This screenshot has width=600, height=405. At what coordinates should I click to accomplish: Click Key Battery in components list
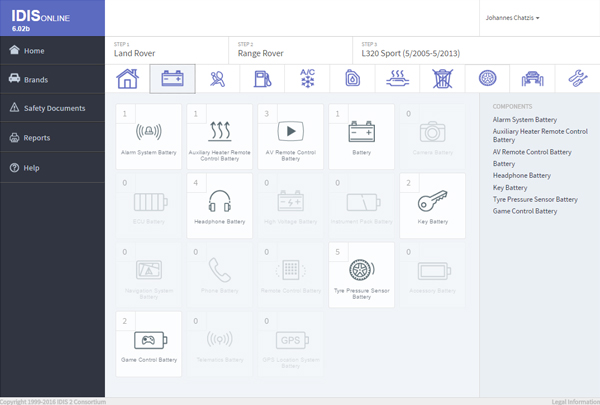510,188
